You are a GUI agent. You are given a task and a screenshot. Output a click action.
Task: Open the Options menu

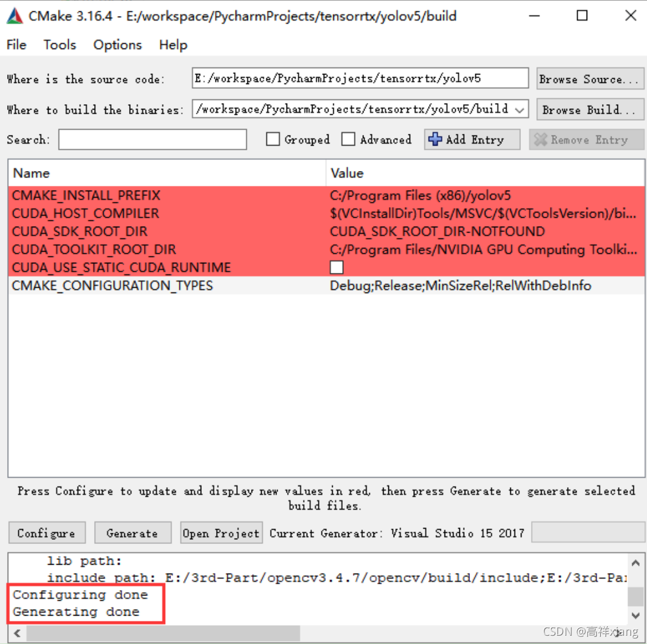(118, 44)
